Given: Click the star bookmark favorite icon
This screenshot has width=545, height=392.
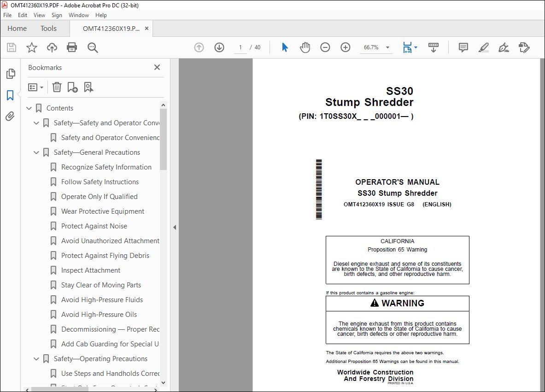Looking at the screenshot, I should [x=32, y=47].
